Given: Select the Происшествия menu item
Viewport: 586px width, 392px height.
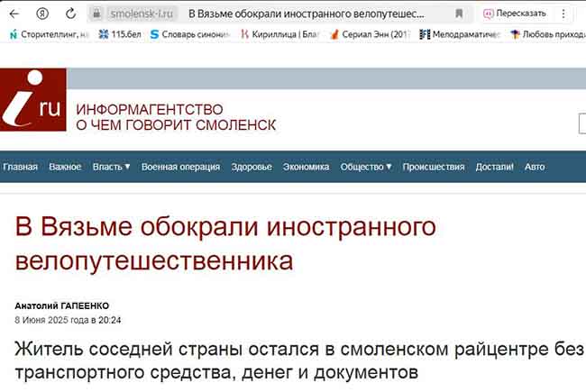Looking at the screenshot, I should click(433, 167).
